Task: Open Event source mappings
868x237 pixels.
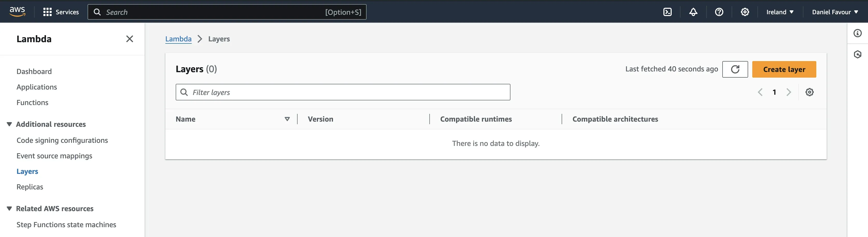Action: [54, 156]
